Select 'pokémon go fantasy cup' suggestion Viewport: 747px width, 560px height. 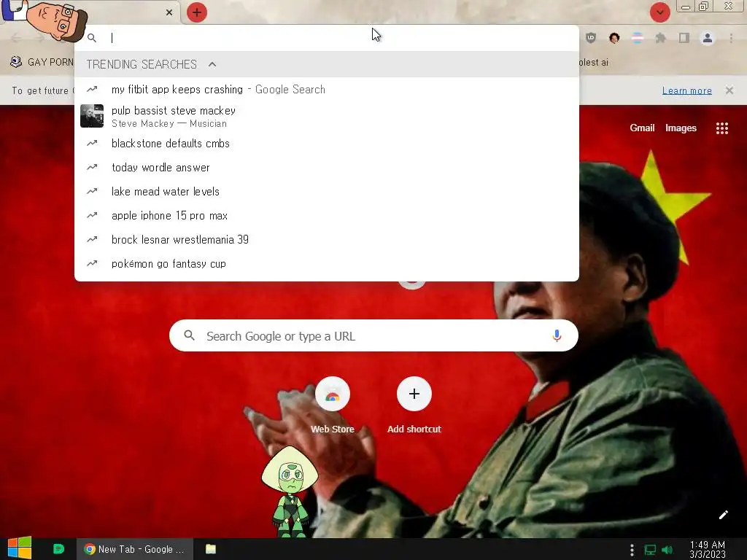(327, 264)
